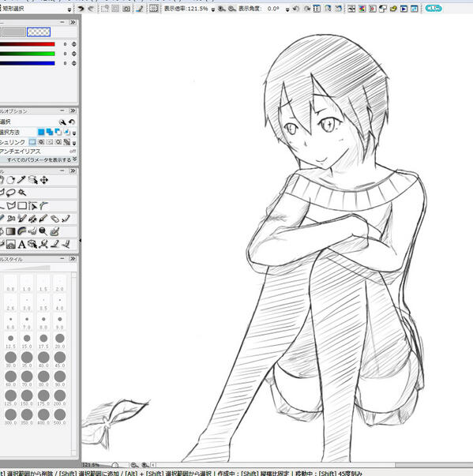Screen dimensions: 473x476
Task: Collapse brush size panel with » button
Action: pos(73,259)
